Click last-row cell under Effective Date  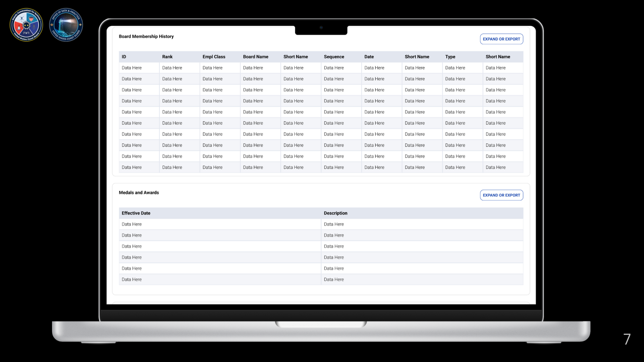[220, 280]
